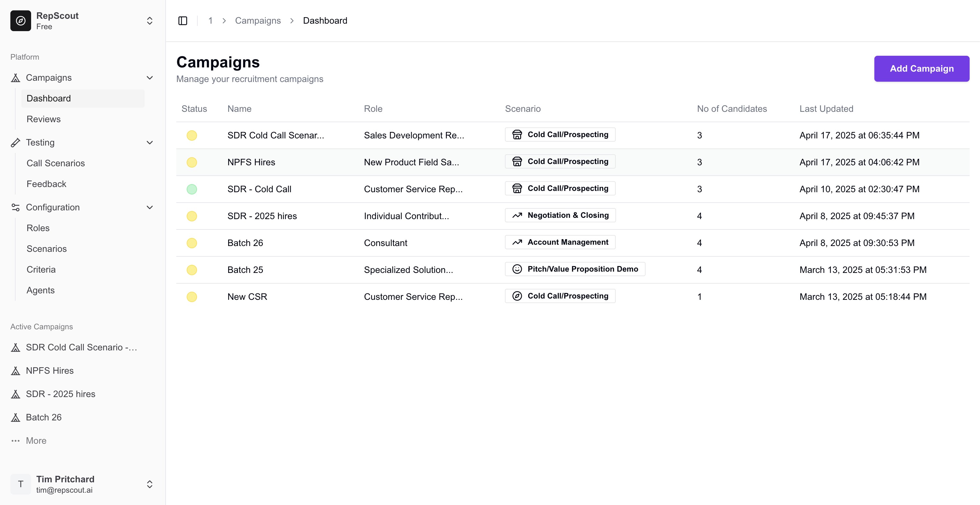Click the trend arrow icon in Negotiation & Closing
Viewport: 980px width, 505px height.
pos(517,216)
